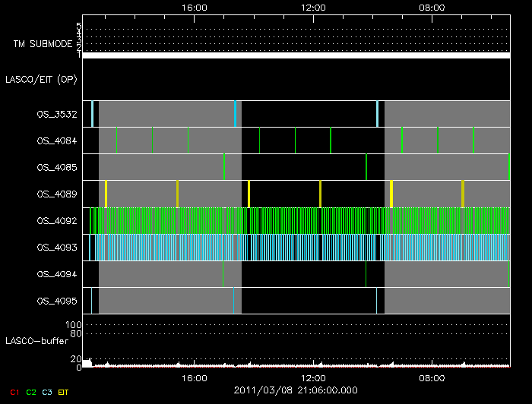Click the leftmost cyan marker in OS_3532 row
532x404 pixels.
coord(92,113)
